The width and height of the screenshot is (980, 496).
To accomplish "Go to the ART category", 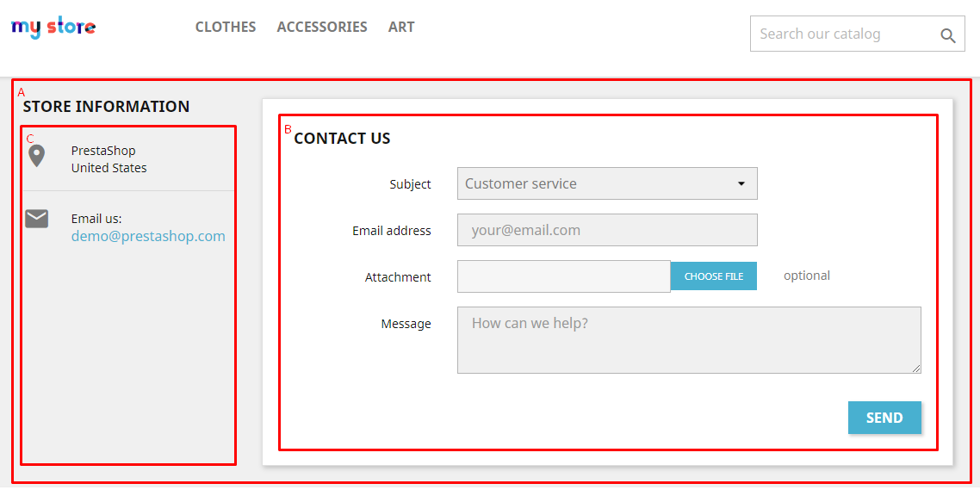I will tap(401, 28).
